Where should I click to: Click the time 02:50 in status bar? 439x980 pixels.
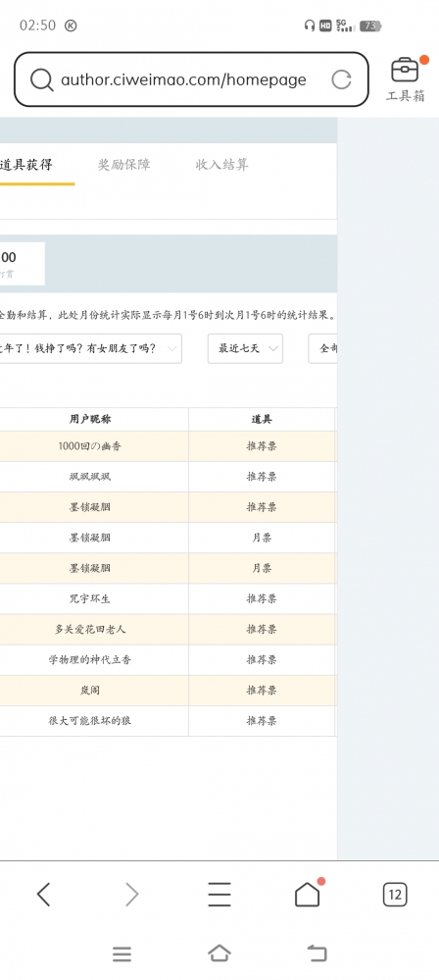click(x=37, y=26)
